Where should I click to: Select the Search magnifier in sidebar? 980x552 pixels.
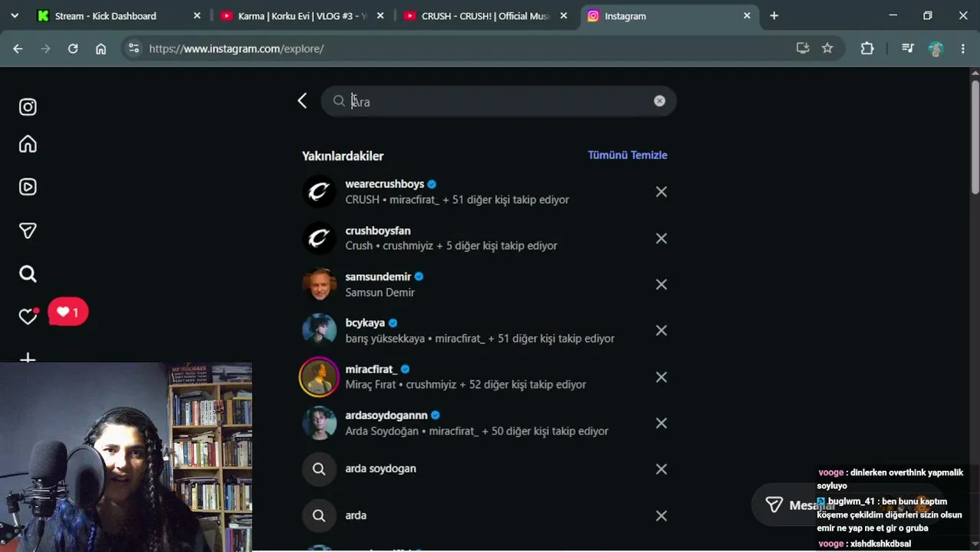[28, 274]
